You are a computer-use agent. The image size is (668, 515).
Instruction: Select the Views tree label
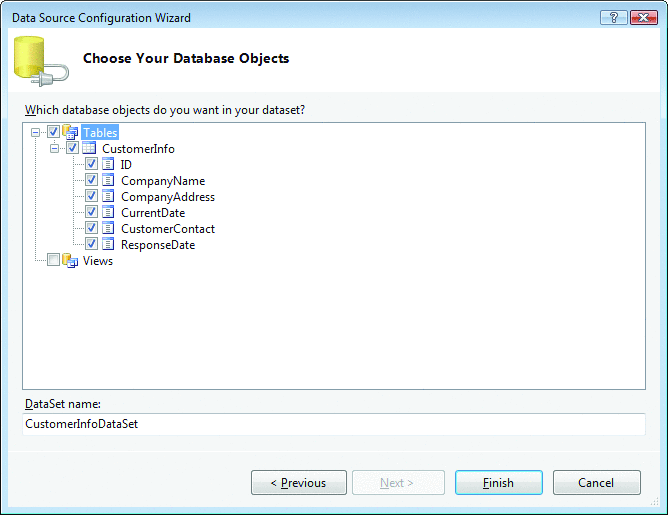pos(98,261)
